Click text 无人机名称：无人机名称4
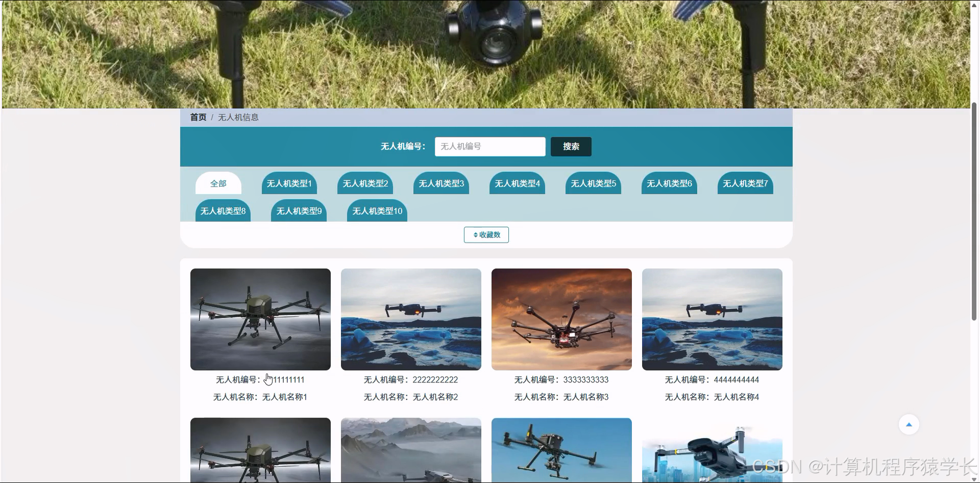Viewport: 980px width, 483px height. pos(712,397)
